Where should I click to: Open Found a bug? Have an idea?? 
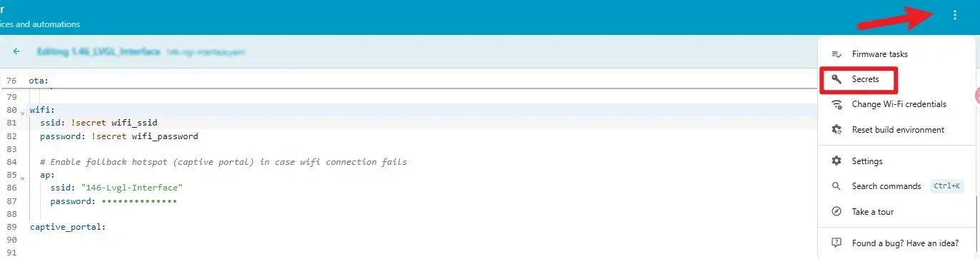coord(896,243)
